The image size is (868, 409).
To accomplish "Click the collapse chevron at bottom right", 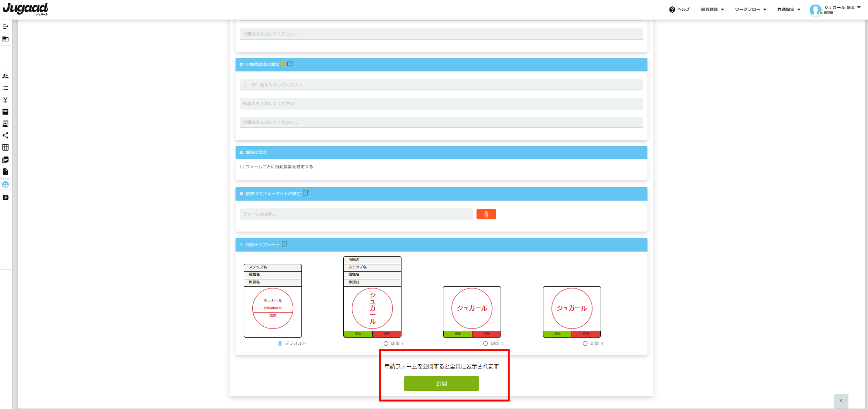I will pyautogui.click(x=841, y=401).
